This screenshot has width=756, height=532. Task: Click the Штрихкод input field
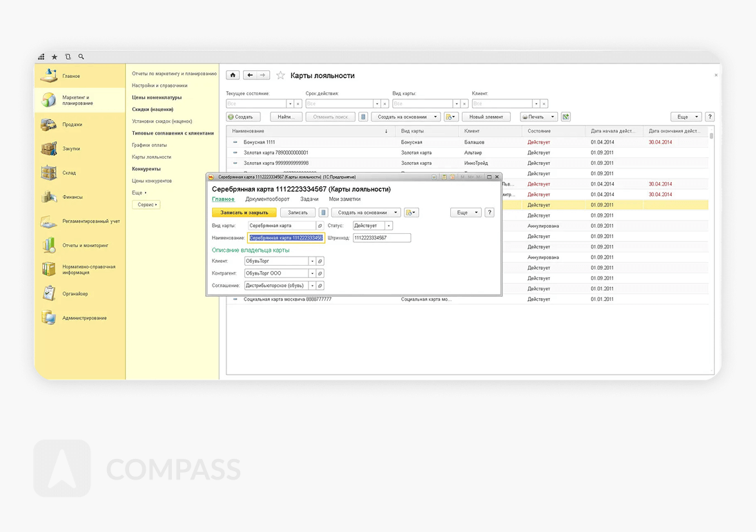[x=381, y=238]
